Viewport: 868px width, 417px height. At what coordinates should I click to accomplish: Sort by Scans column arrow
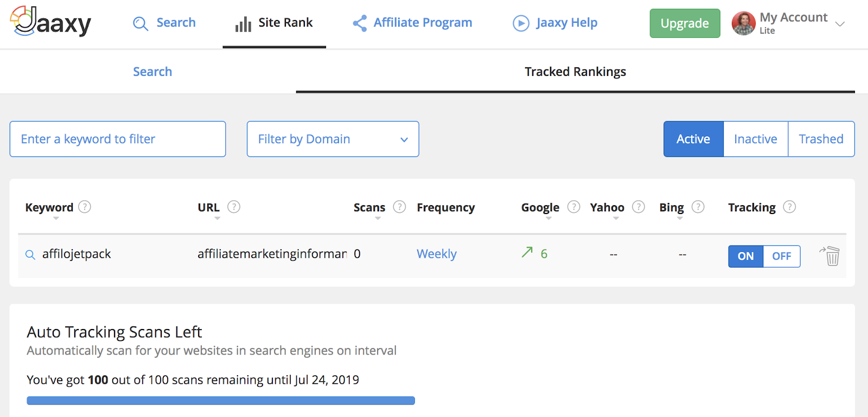378,218
